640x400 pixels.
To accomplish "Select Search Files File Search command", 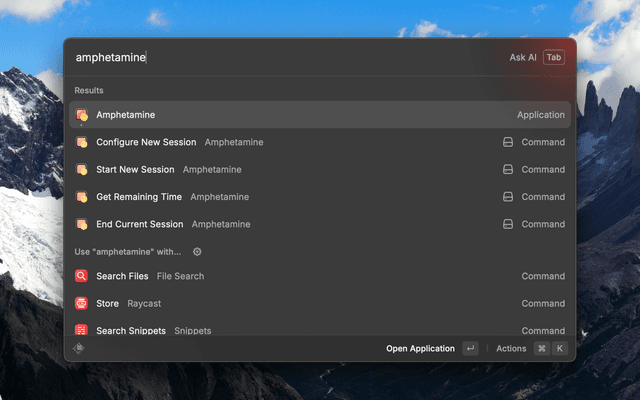I will (320, 276).
